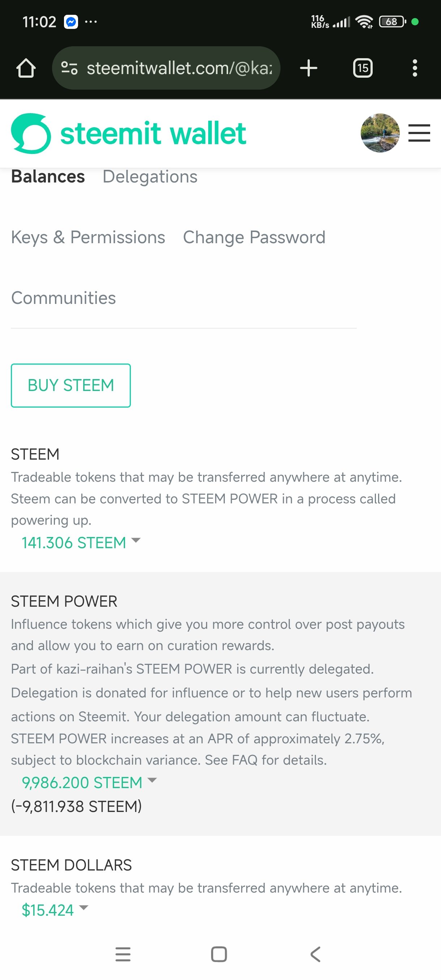Open the hamburger menu icon

pos(419,133)
